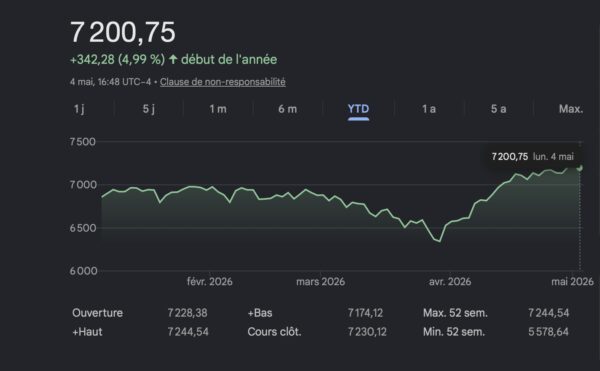Click the févr. 2026 axis label
Screen dimensions: 600x371
[x=210, y=282]
